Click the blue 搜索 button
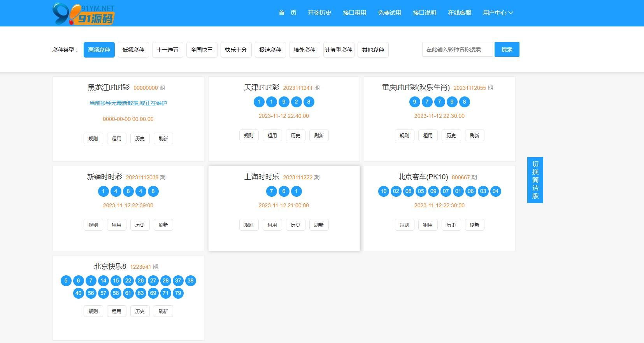This screenshot has width=644, height=343. pos(507,49)
